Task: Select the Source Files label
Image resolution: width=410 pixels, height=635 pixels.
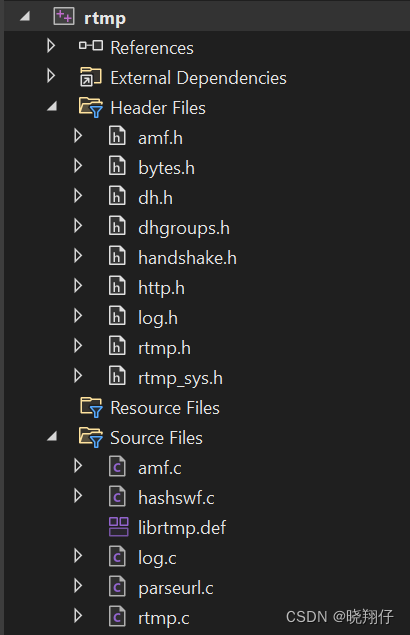Action: [x=156, y=438]
